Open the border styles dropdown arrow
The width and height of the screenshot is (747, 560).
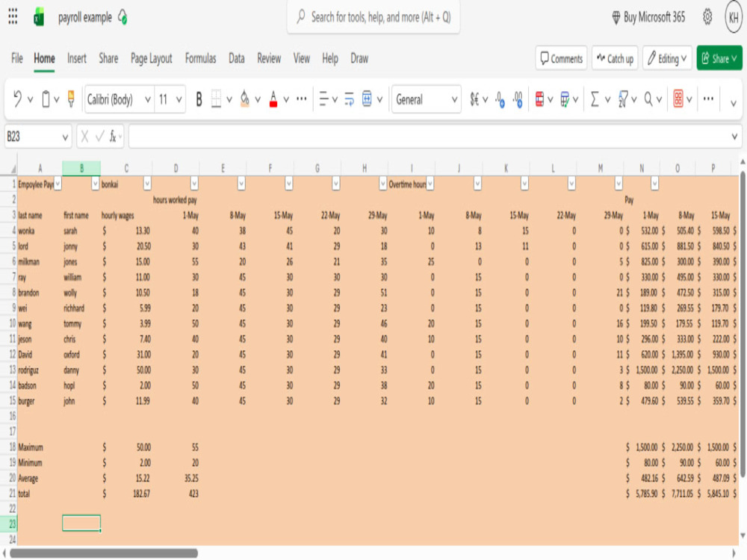[229, 99]
